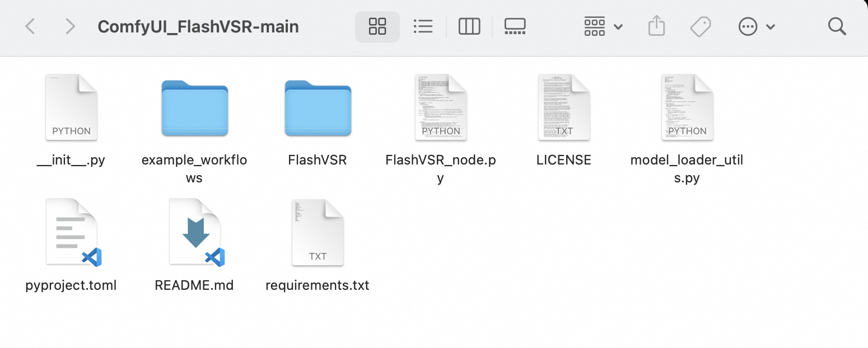Image resolution: width=868 pixels, height=348 pixels.
Task: Open the More actions ellipsis menu
Action: (756, 26)
